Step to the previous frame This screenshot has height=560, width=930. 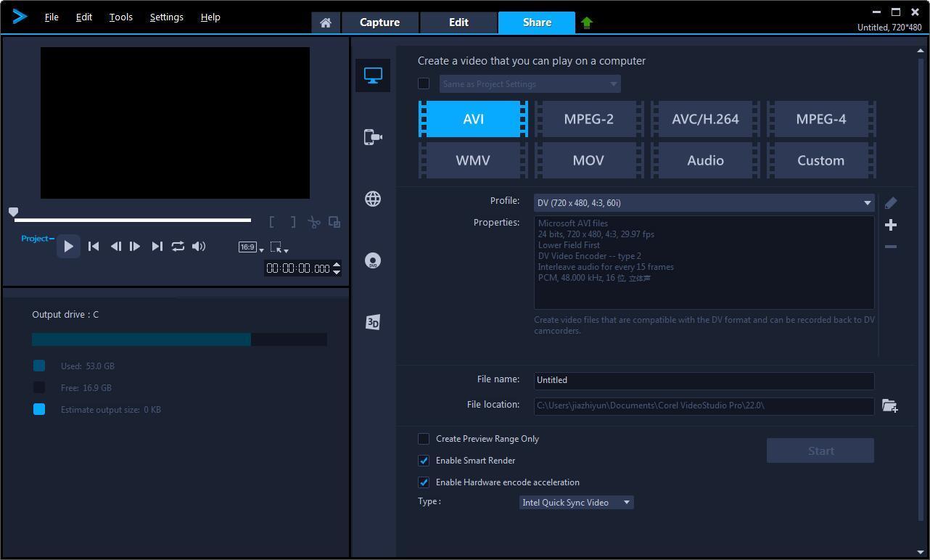pyautogui.click(x=115, y=247)
